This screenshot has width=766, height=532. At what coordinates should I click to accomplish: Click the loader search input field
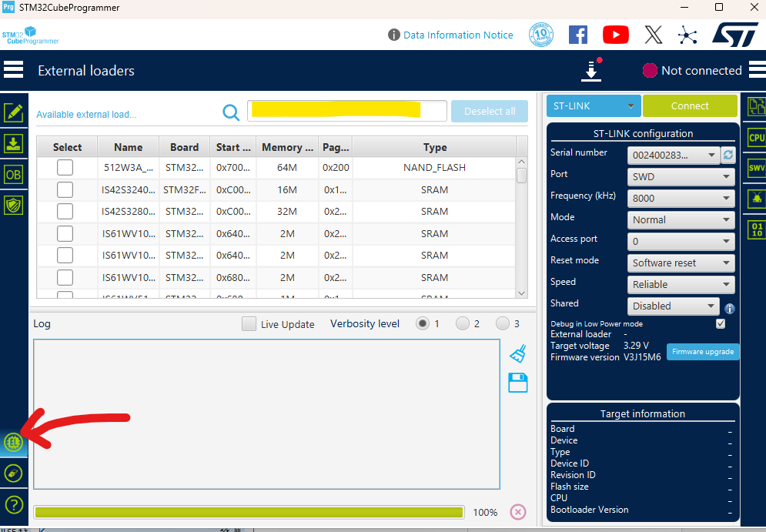[x=347, y=111]
